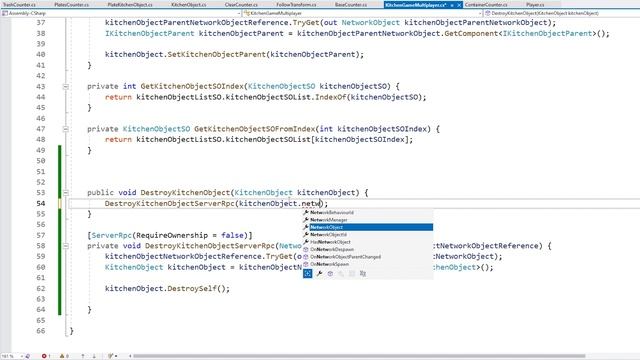Click the cube icon beside OnNetworkSpawn suggestion
Image resolution: width=640 pixels, height=360 pixels.
306,264
